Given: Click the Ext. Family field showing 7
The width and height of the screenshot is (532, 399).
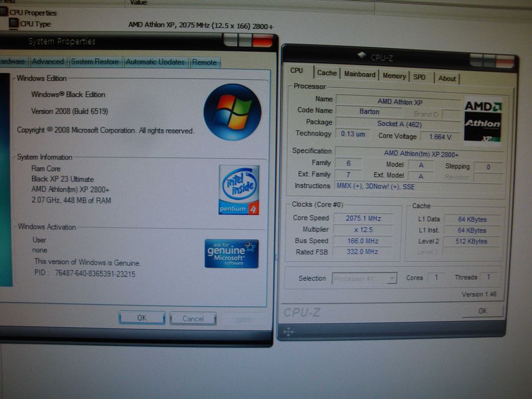Looking at the screenshot, I should 348,174.
